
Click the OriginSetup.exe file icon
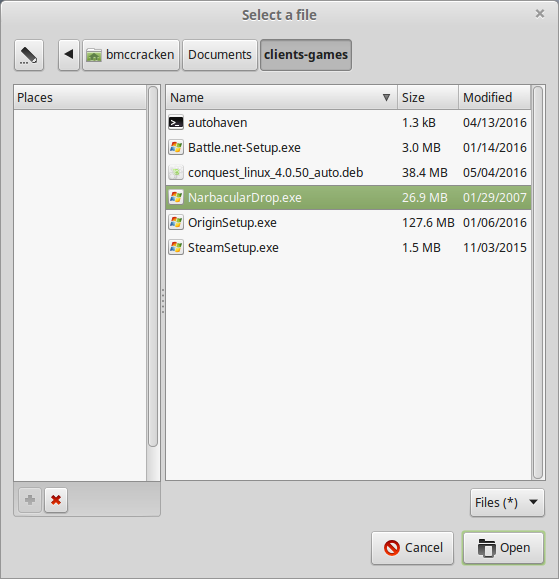(176, 223)
